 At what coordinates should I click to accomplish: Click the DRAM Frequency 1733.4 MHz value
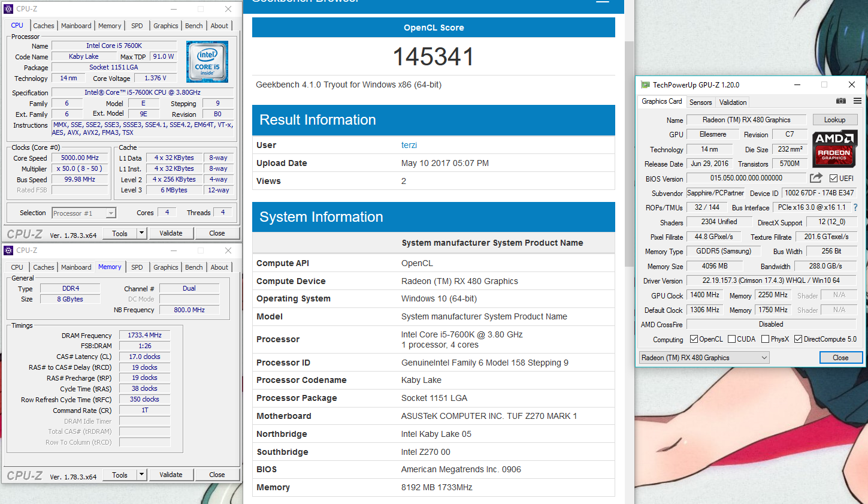coord(144,335)
